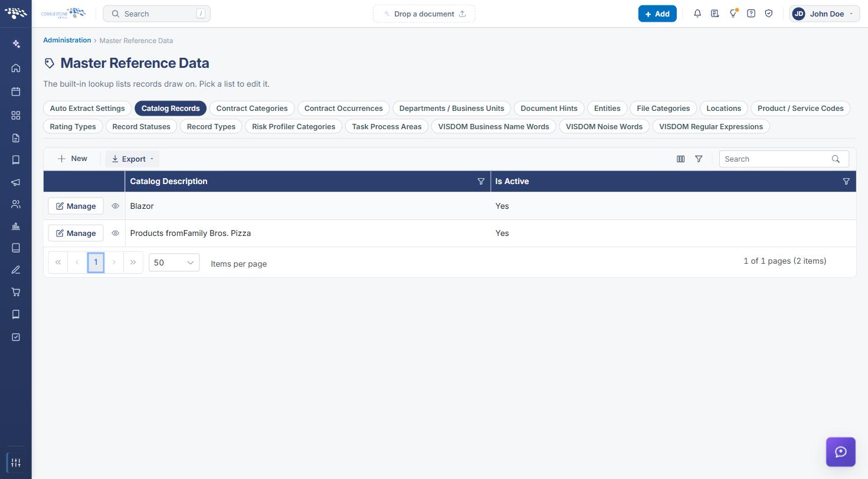Click the global Search box in header
Image resolution: width=868 pixels, height=479 pixels.
tap(156, 14)
